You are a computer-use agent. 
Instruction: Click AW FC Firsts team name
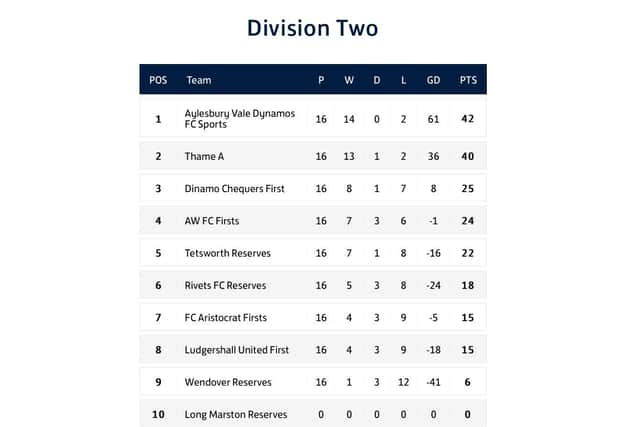pos(212,221)
